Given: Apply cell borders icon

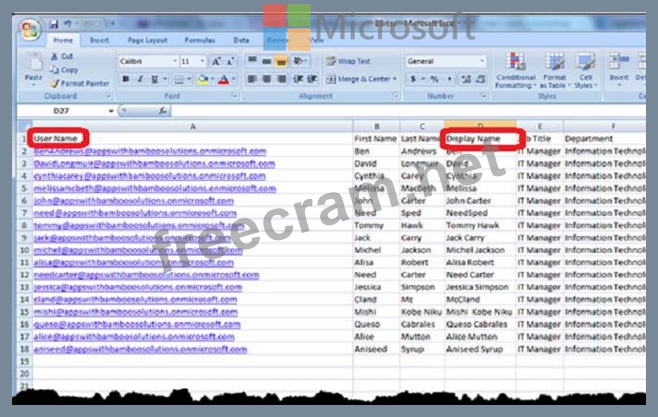Looking at the screenshot, I should point(179,79).
